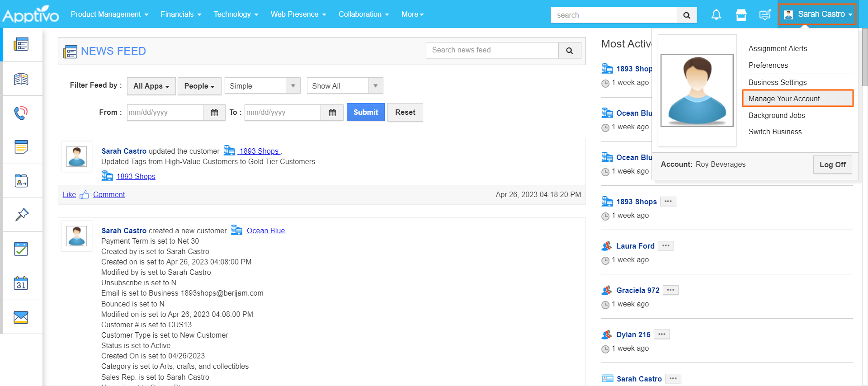This screenshot has height=386, width=868.
Task: Click the top search magnifier button
Action: click(687, 15)
